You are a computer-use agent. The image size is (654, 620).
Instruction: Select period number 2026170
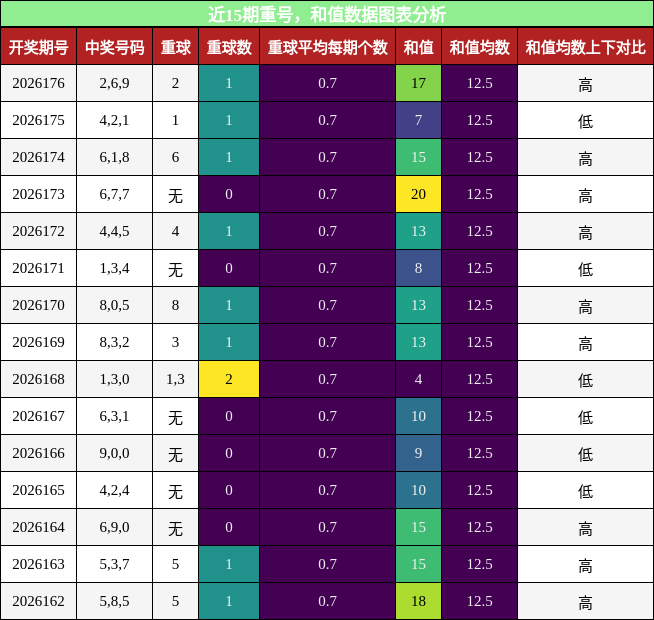click(38, 305)
